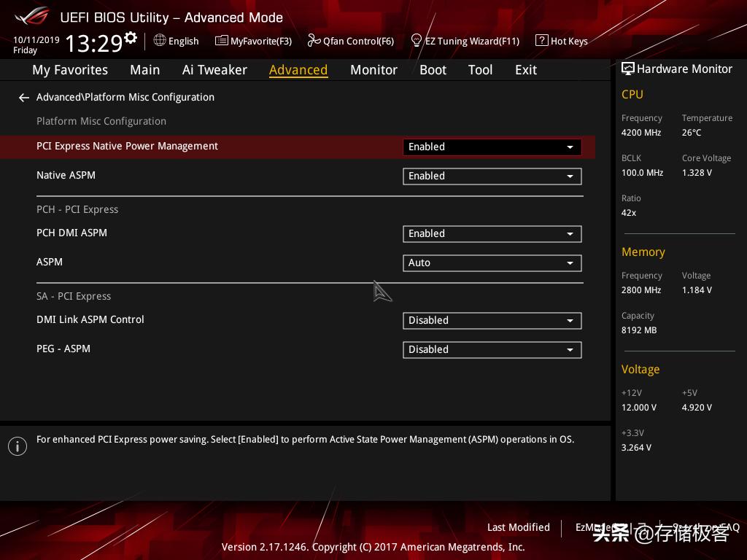Click the 13:29 clock time
Screen dimensions: 747x560
pos(94,43)
